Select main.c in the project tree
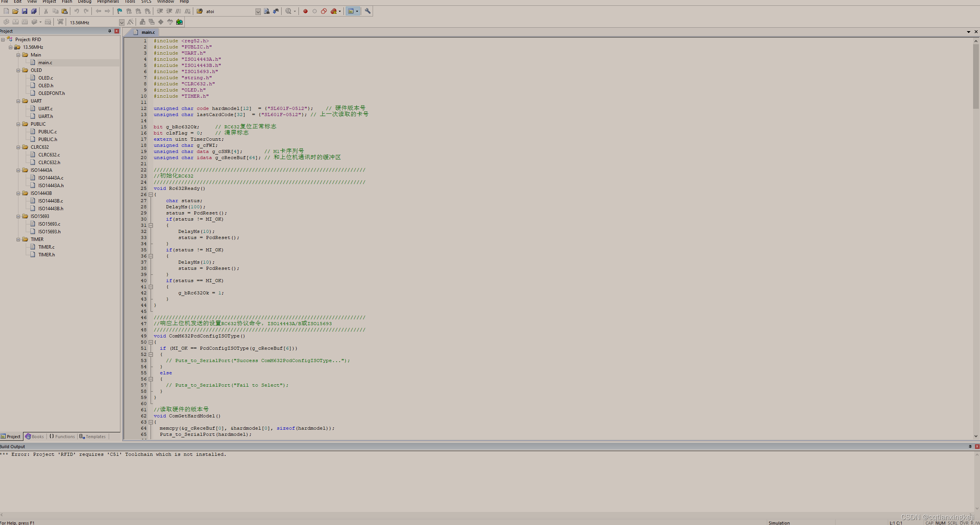The image size is (980, 525). 45,63
